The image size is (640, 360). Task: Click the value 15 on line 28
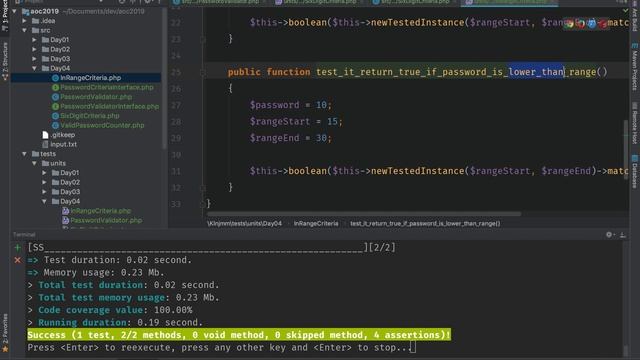pyautogui.click(x=332, y=122)
